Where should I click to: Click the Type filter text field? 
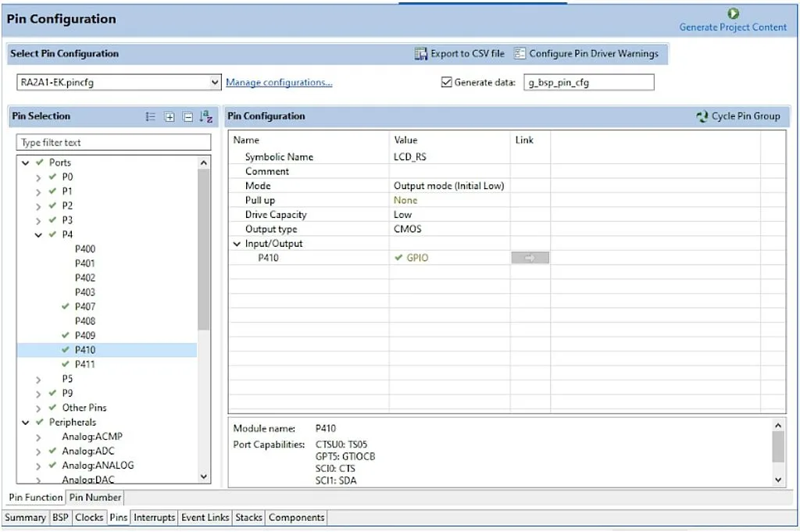click(114, 142)
